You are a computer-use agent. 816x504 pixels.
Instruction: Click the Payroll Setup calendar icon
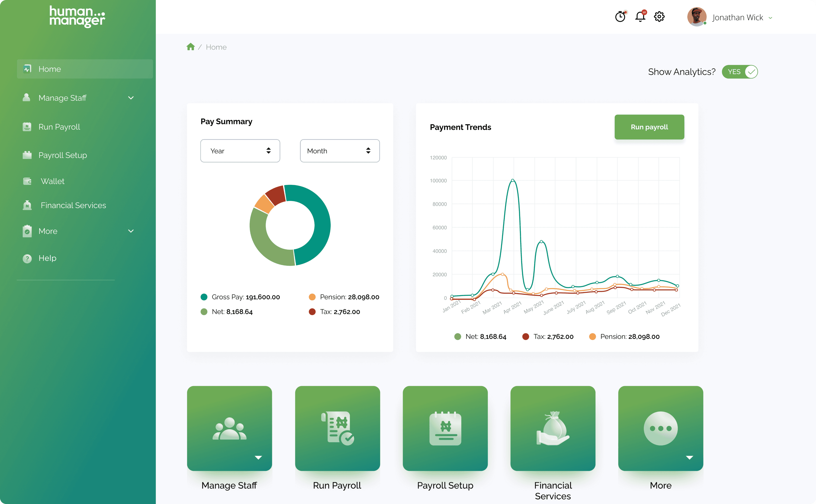pos(27,155)
